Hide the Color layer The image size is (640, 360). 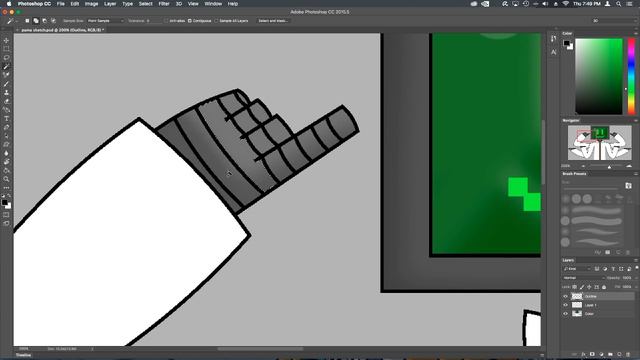565,313
